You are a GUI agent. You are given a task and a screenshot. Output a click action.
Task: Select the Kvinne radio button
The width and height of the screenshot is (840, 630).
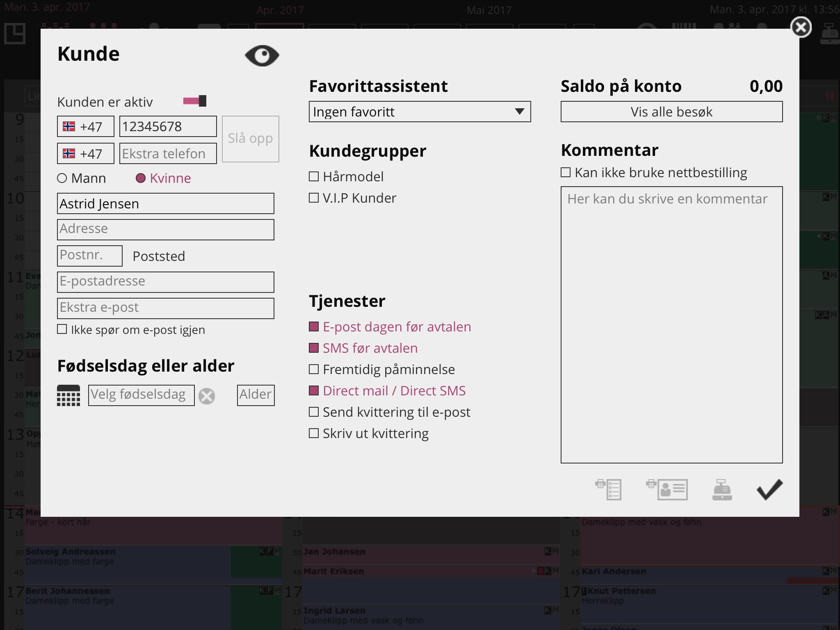coord(163,178)
